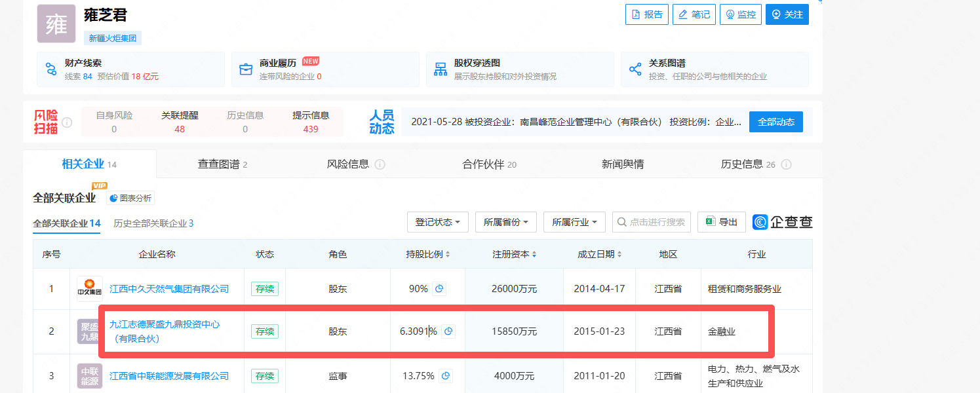Click the 雍 avatar thumbnail

tap(56, 24)
